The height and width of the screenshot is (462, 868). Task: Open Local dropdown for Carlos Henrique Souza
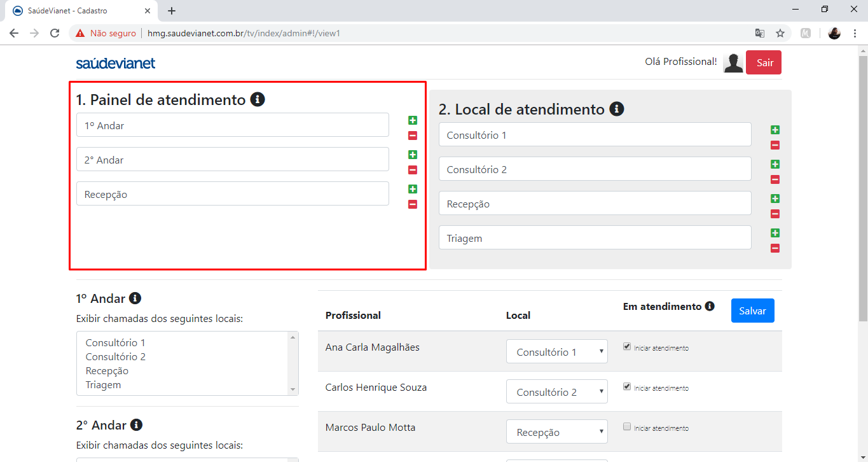(557, 391)
